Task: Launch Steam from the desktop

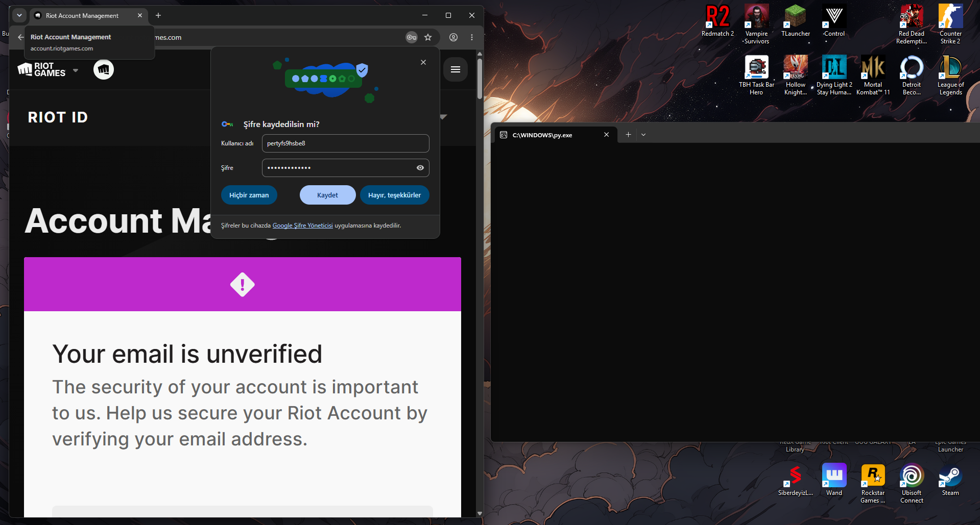Action: [950, 480]
